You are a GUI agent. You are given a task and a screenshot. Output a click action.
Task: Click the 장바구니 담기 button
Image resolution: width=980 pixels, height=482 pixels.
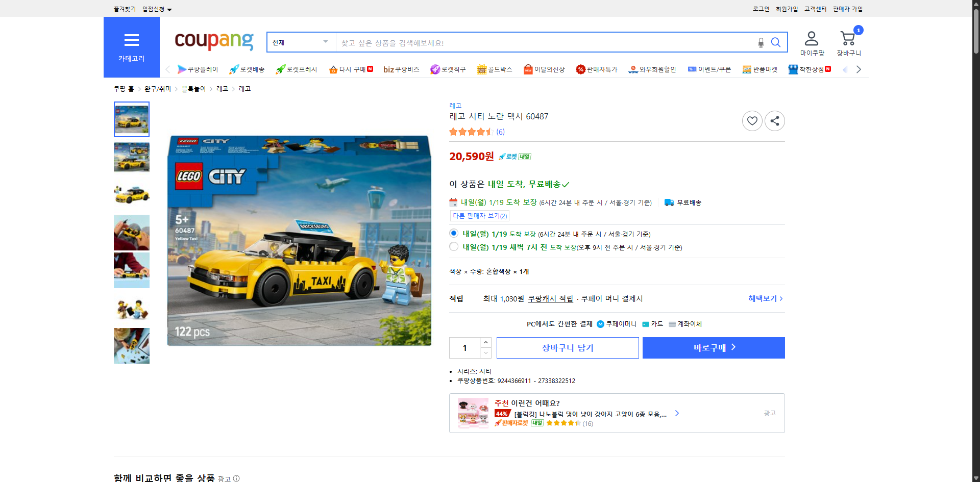[567, 347]
